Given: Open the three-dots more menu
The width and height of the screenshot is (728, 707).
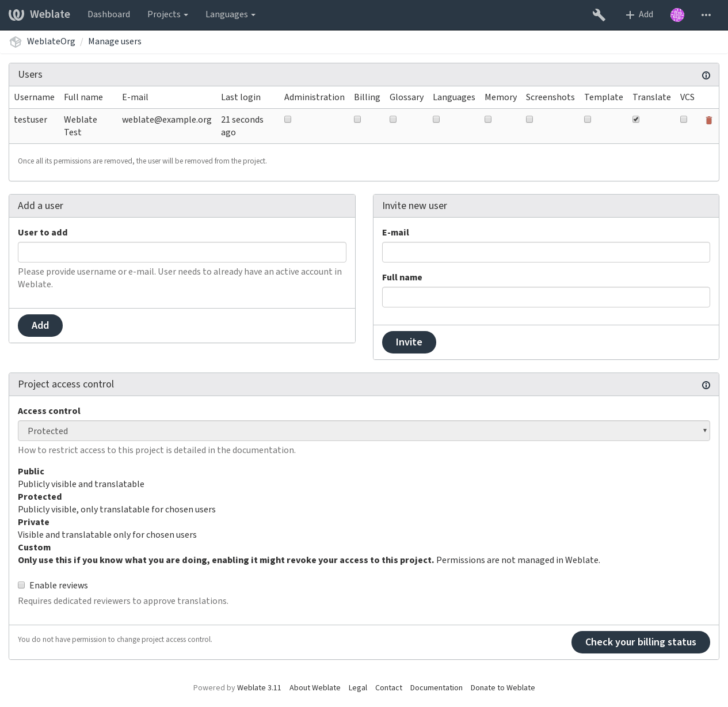Looking at the screenshot, I should (706, 15).
